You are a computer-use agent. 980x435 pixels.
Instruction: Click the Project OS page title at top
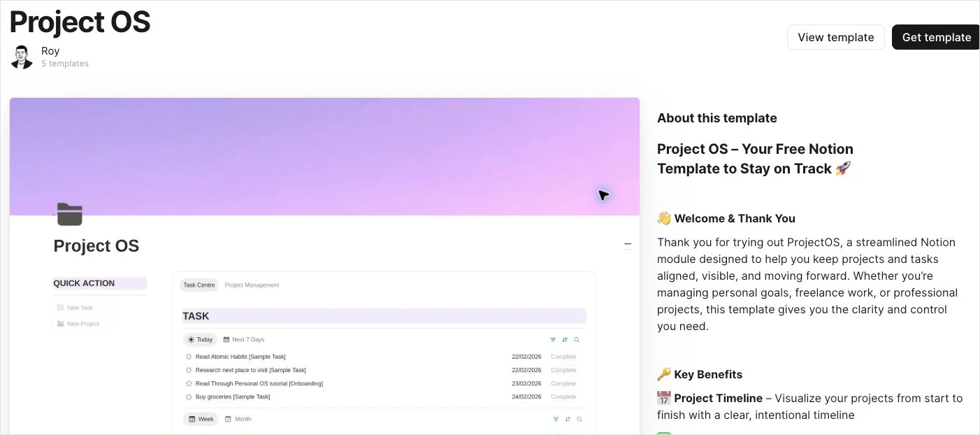80,22
